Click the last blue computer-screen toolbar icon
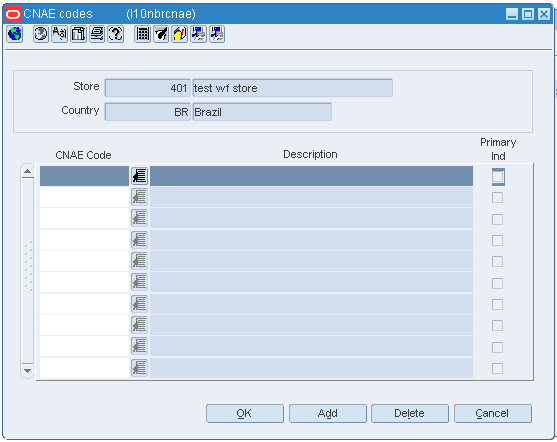Viewport: 557px width, 442px height. (x=217, y=34)
